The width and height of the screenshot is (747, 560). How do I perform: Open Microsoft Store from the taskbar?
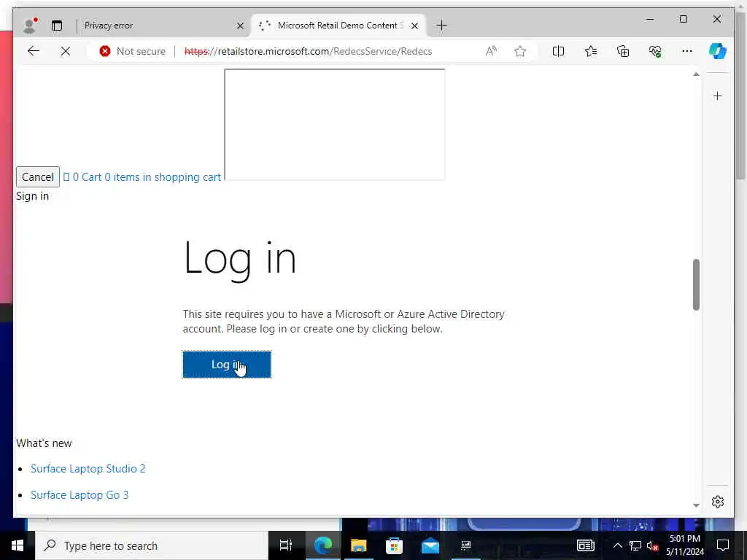394,545
